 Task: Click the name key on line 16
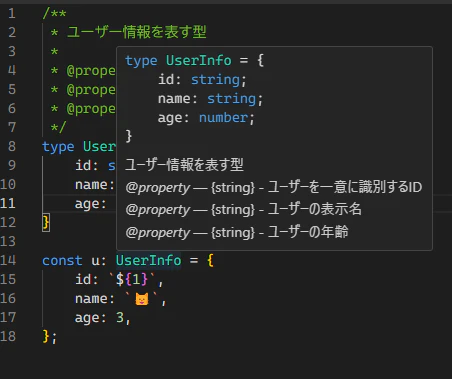click(x=91, y=299)
